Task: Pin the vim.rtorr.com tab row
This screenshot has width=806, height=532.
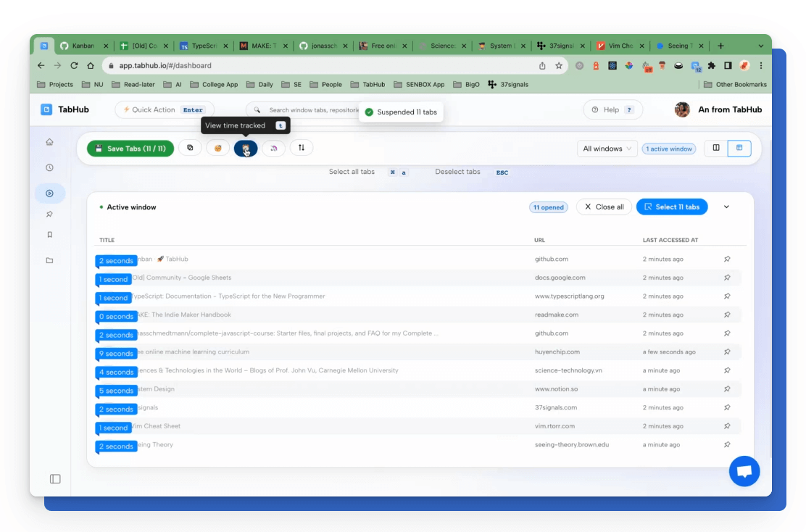Action: pos(727,426)
